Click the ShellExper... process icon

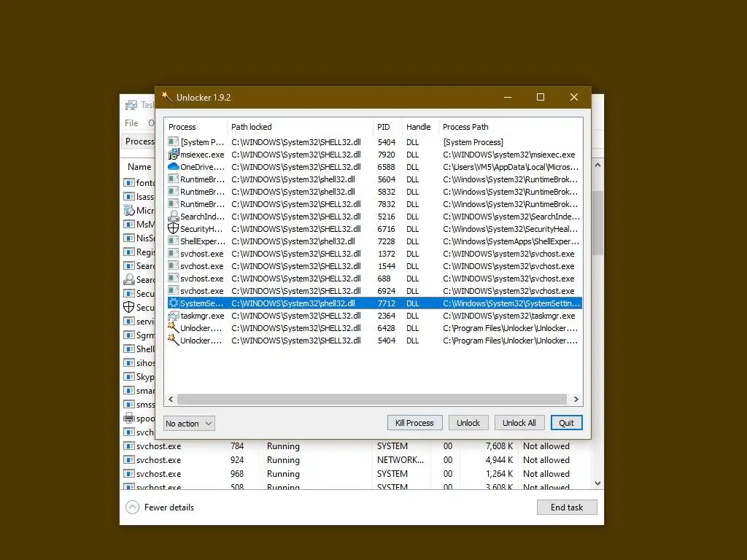coord(174,241)
